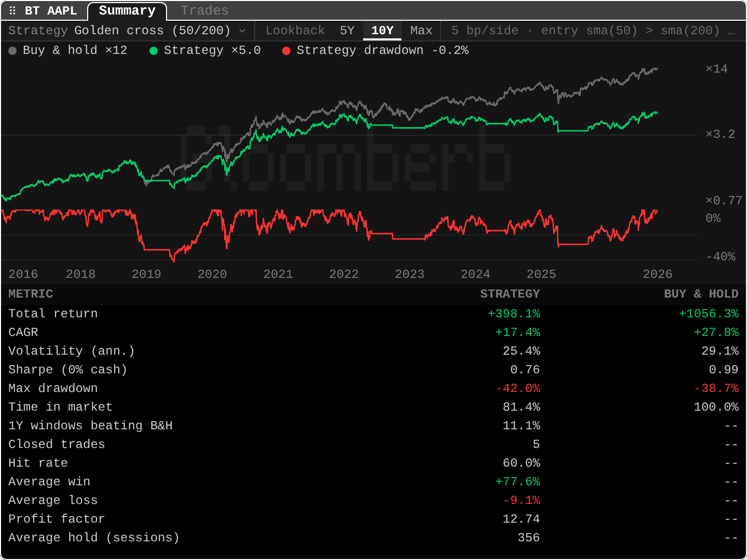The height and width of the screenshot is (560, 747).
Task: Click the Average loss value -9.1%
Action: pos(521,500)
